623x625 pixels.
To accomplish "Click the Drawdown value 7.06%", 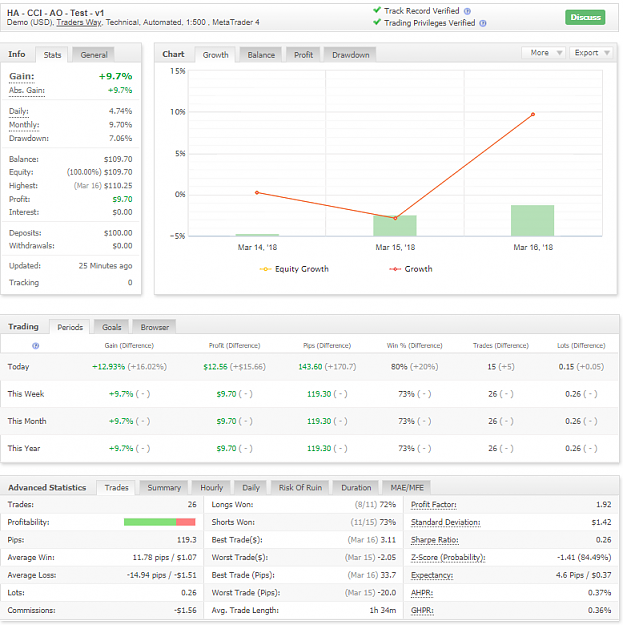I will click(x=120, y=138).
